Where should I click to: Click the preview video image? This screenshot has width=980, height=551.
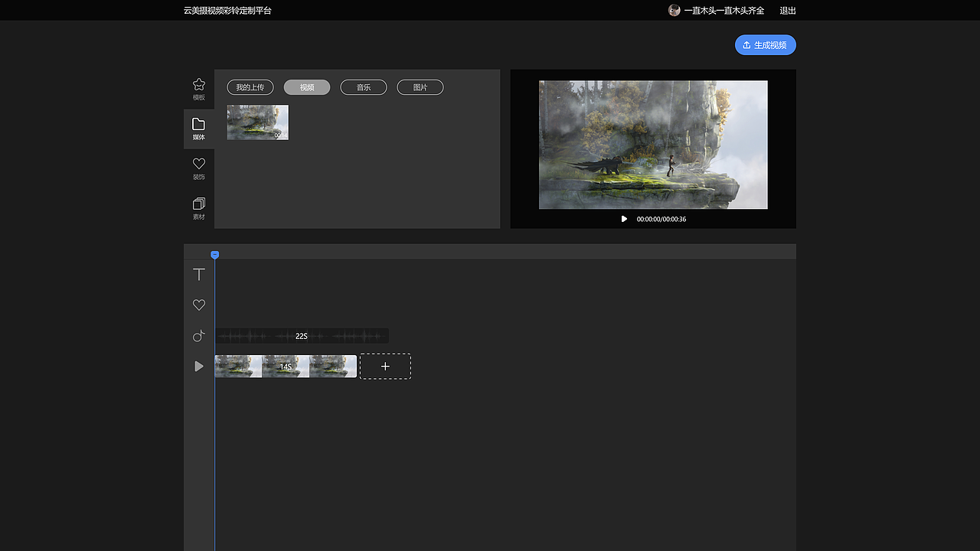(x=653, y=145)
